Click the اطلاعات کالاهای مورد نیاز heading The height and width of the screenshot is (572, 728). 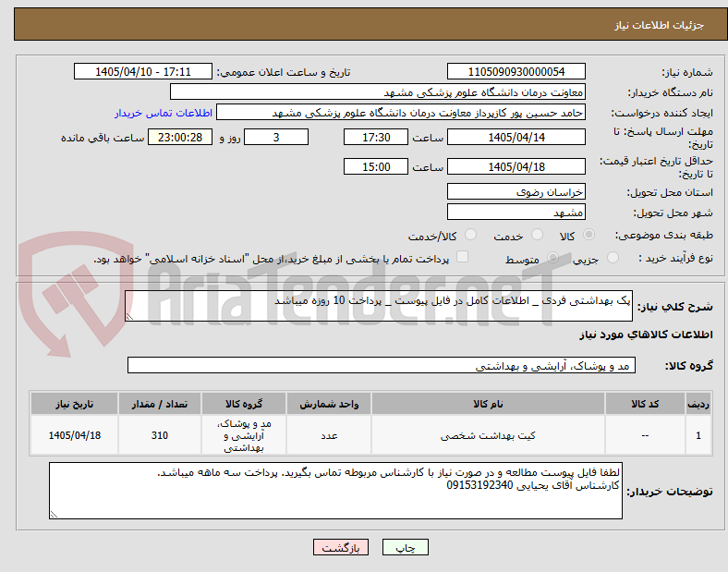[646, 335]
